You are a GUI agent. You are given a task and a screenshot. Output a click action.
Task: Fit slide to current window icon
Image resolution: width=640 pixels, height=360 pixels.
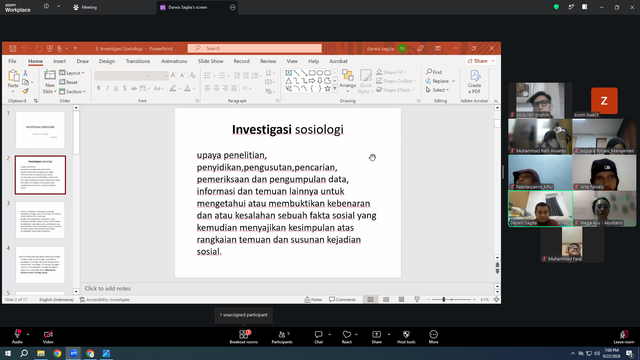point(496,300)
